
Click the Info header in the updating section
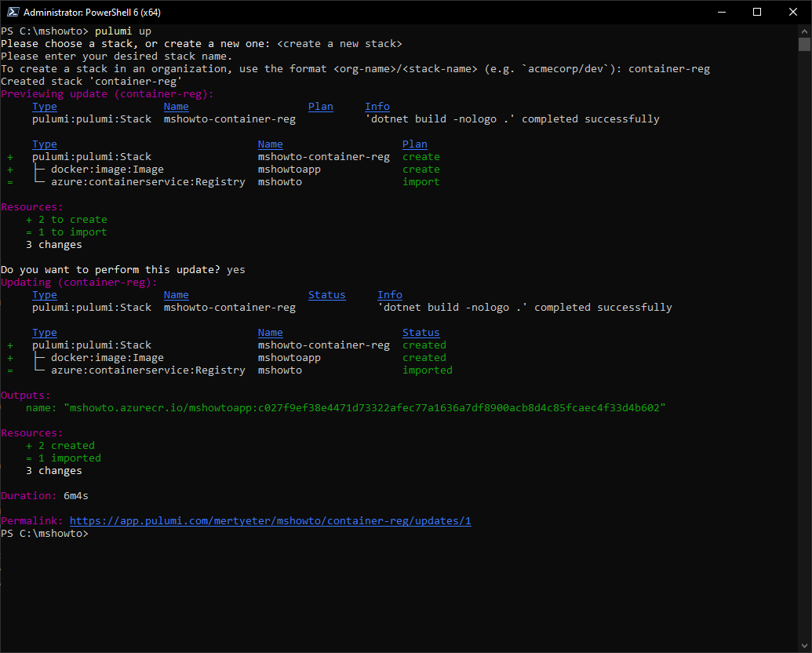[x=389, y=295]
